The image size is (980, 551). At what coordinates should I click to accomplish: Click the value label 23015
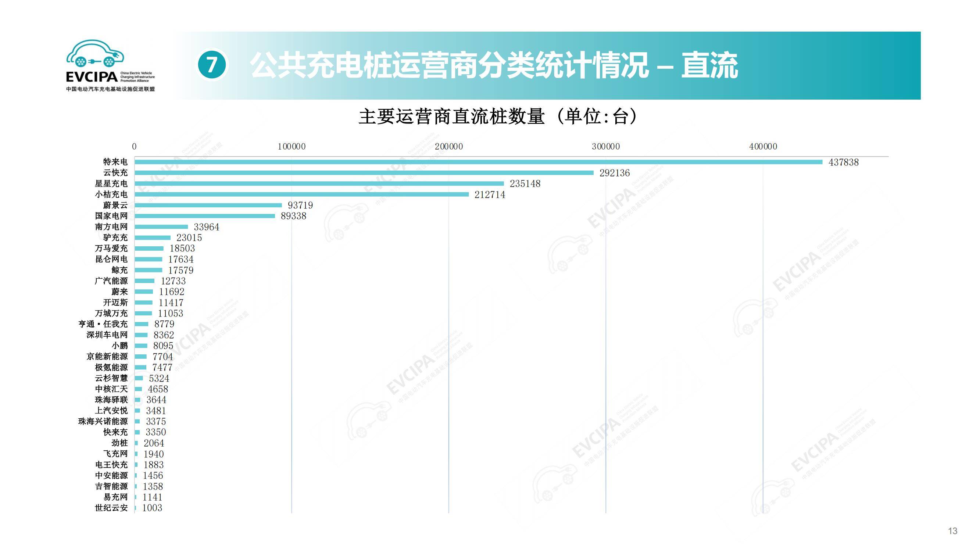pos(189,237)
